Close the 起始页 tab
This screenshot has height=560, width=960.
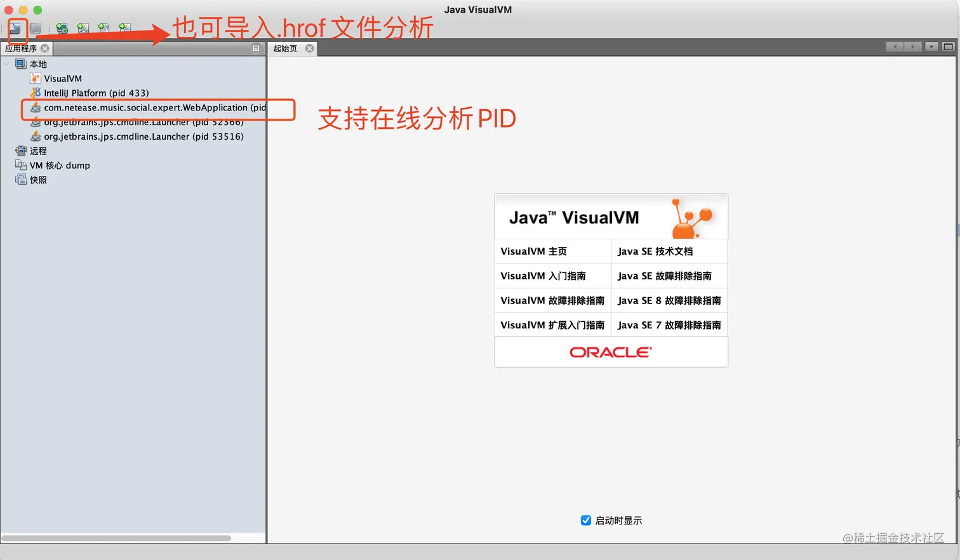tap(310, 48)
